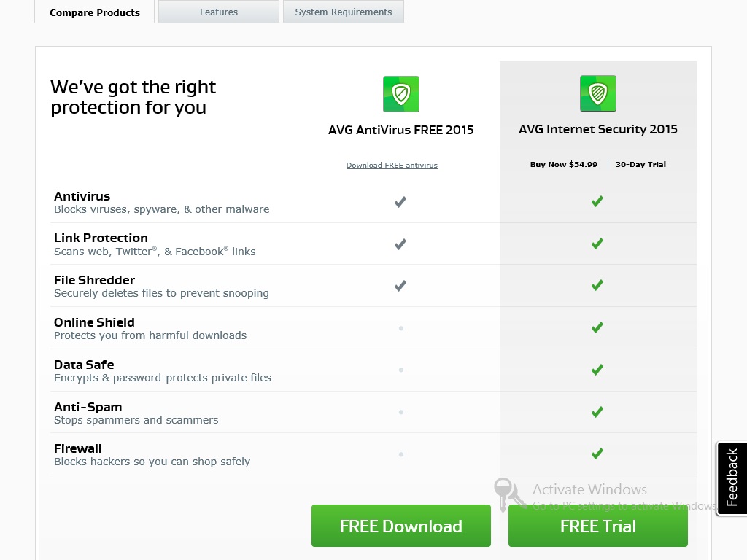Open the System Requirements tab
This screenshot has width=747, height=560.
pyautogui.click(x=343, y=12)
